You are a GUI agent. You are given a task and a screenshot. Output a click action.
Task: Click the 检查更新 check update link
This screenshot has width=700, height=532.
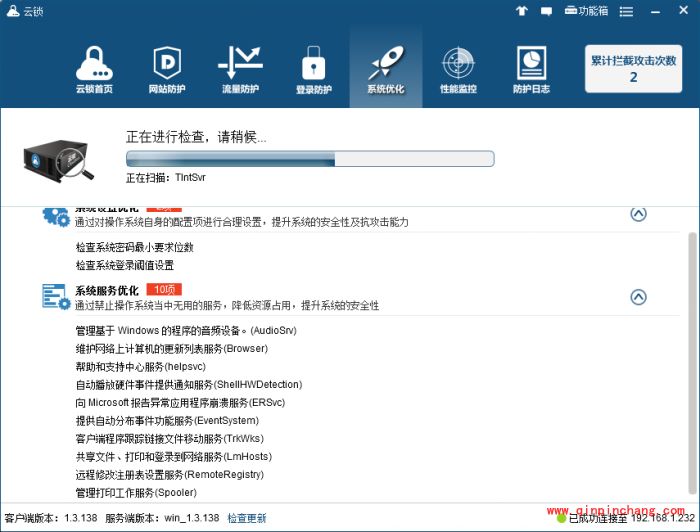click(x=247, y=518)
